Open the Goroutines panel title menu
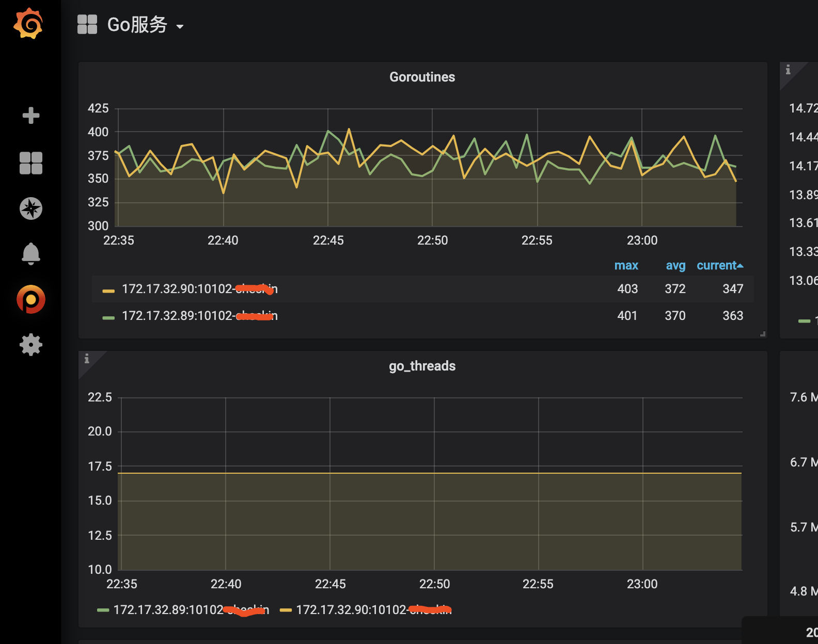 tap(422, 77)
